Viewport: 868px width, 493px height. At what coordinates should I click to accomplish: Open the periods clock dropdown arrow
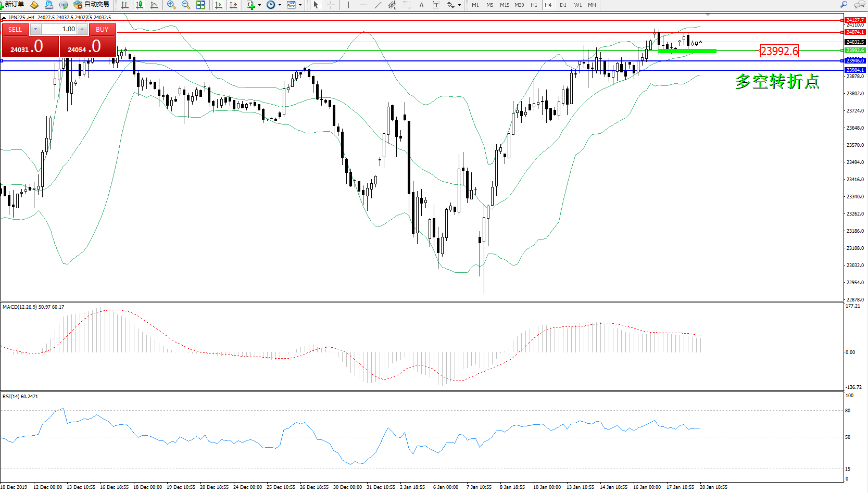point(280,5)
